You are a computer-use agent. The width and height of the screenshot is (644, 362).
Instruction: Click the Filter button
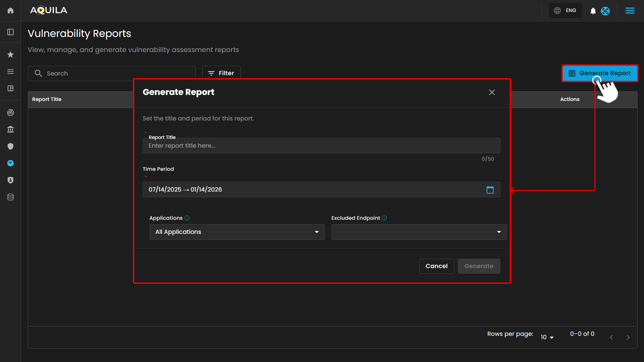[x=221, y=73]
